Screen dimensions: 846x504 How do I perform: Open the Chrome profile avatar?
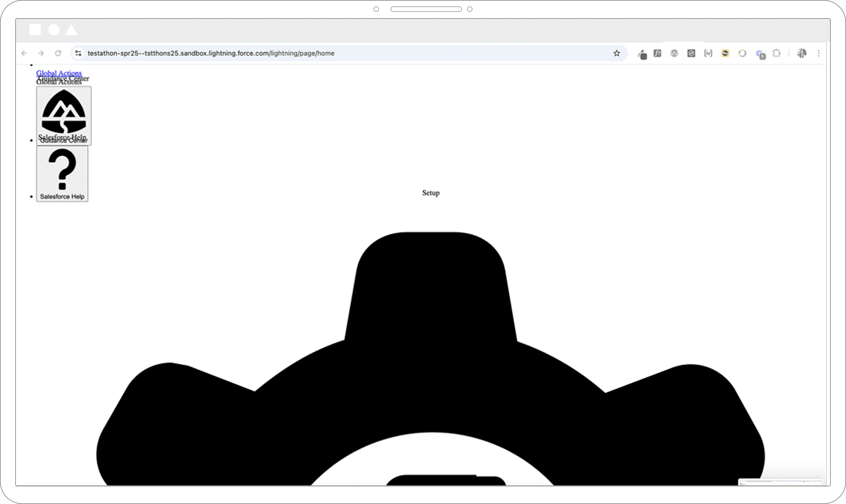802,53
